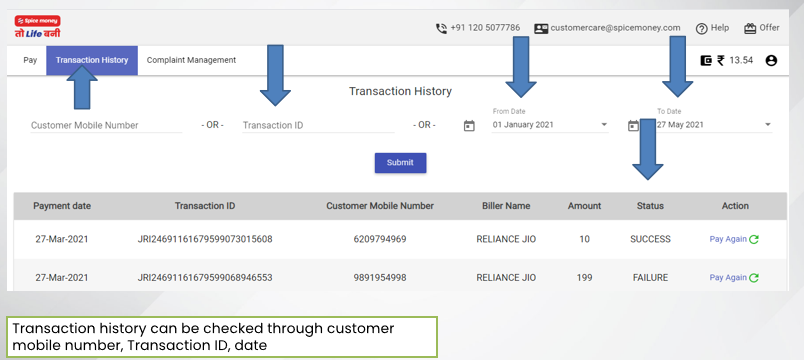Click Pay Again for the FAILURE transaction
This screenshot has height=360, width=804.
tap(728, 277)
